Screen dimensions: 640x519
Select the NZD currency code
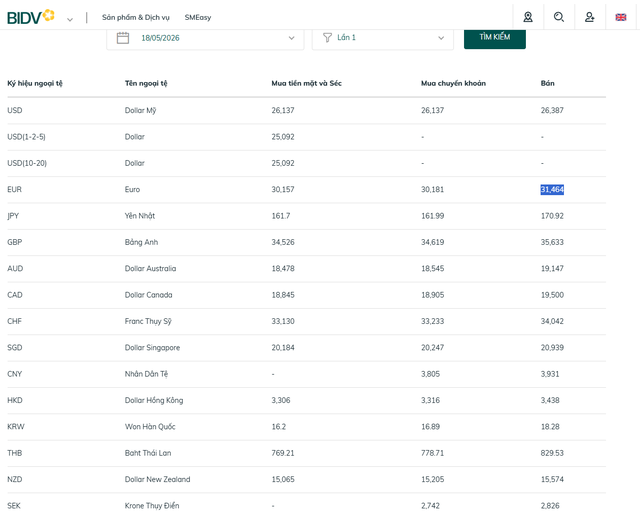pyautogui.click(x=15, y=479)
